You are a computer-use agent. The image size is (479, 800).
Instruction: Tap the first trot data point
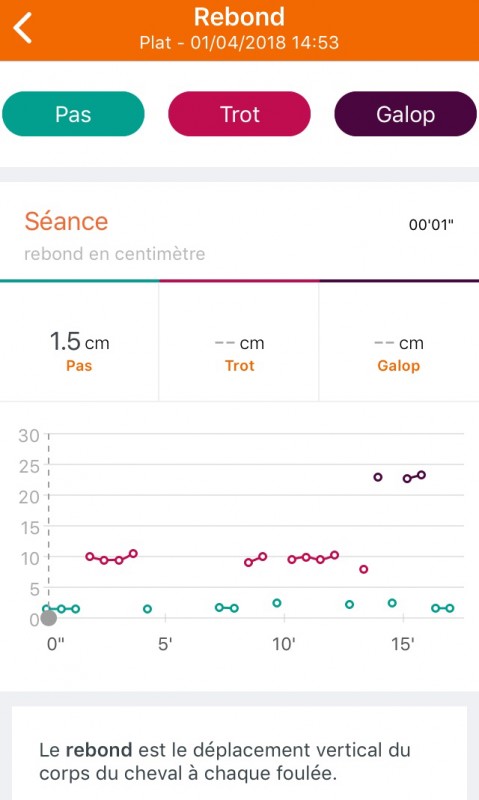pyautogui.click(x=90, y=556)
